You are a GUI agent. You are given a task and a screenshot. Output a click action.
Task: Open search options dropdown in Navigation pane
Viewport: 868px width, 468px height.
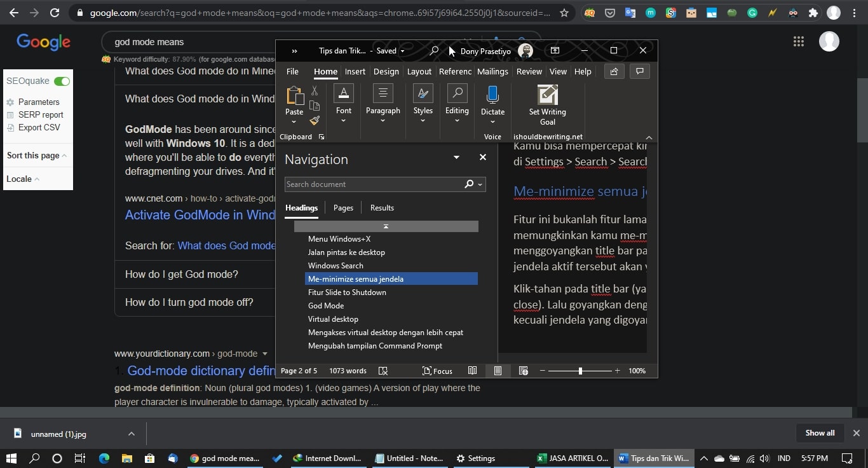(480, 184)
